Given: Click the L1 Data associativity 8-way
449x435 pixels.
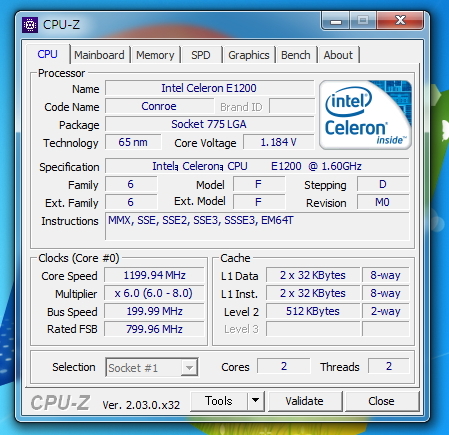Looking at the screenshot, I should coord(386,275).
